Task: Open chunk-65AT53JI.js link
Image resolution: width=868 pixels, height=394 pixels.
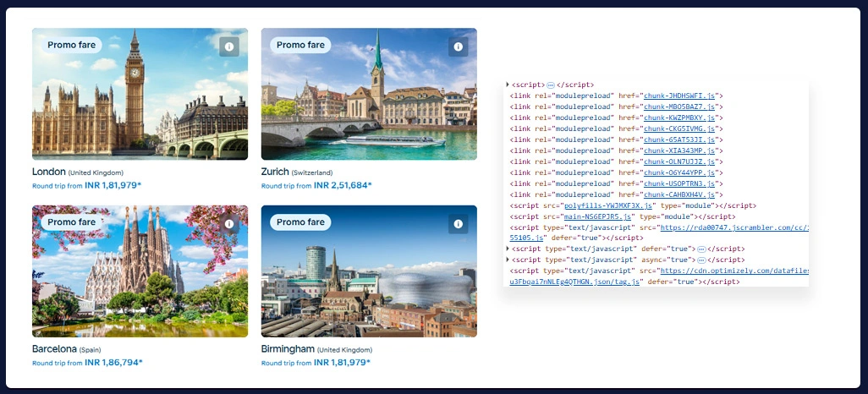Action: [x=679, y=140]
